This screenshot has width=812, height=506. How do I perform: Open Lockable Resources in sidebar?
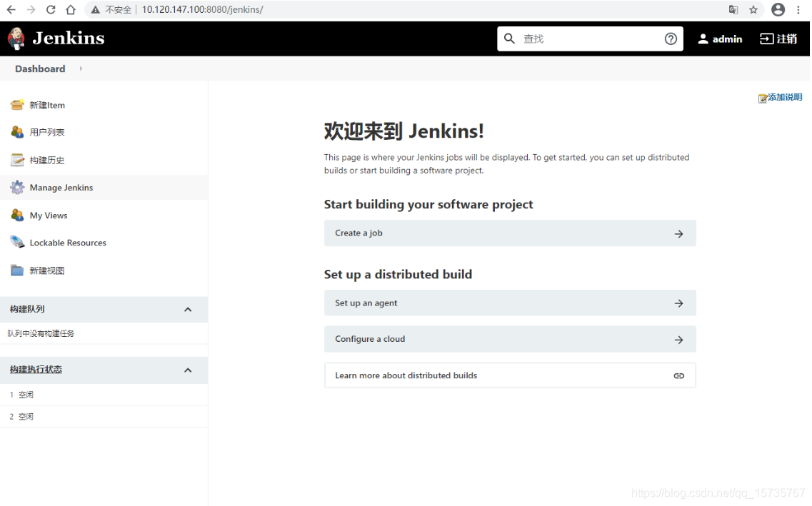tap(68, 243)
